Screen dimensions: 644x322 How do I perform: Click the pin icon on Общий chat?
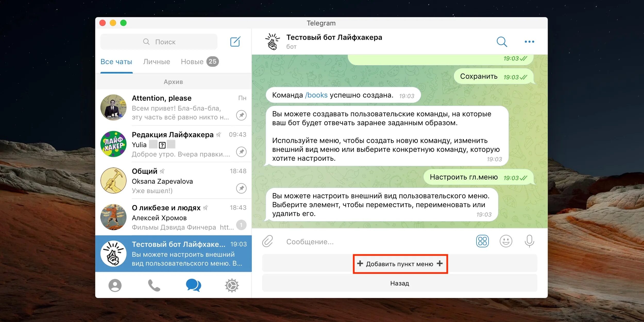tap(241, 188)
